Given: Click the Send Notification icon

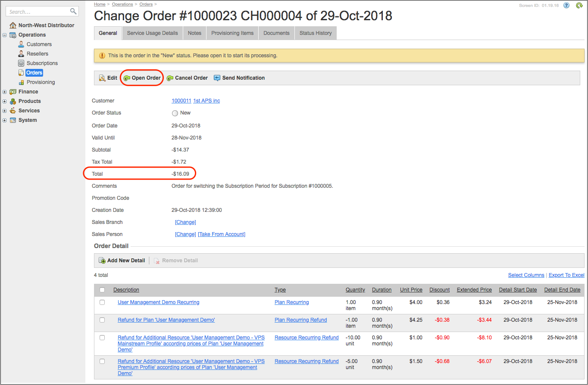Looking at the screenshot, I should tap(217, 78).
